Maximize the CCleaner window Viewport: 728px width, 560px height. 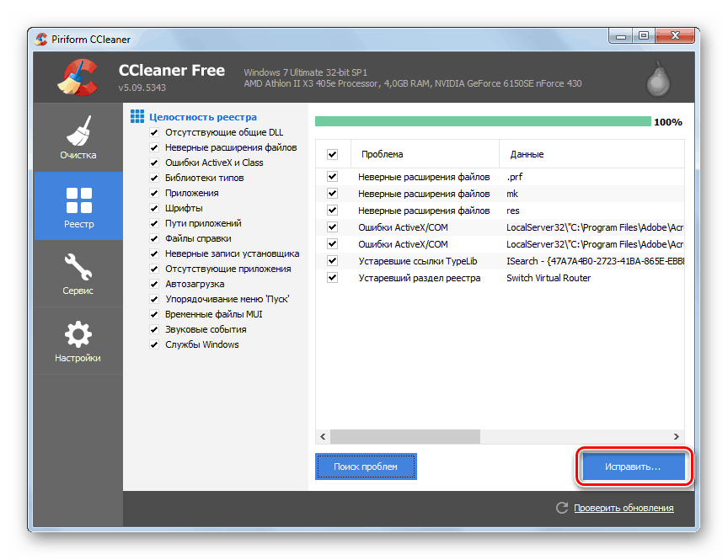pyautogui.click(x=644, y=36)
